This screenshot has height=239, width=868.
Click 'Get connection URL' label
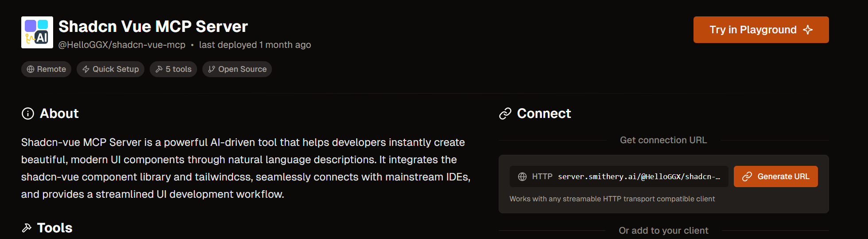tap(663, 140)
